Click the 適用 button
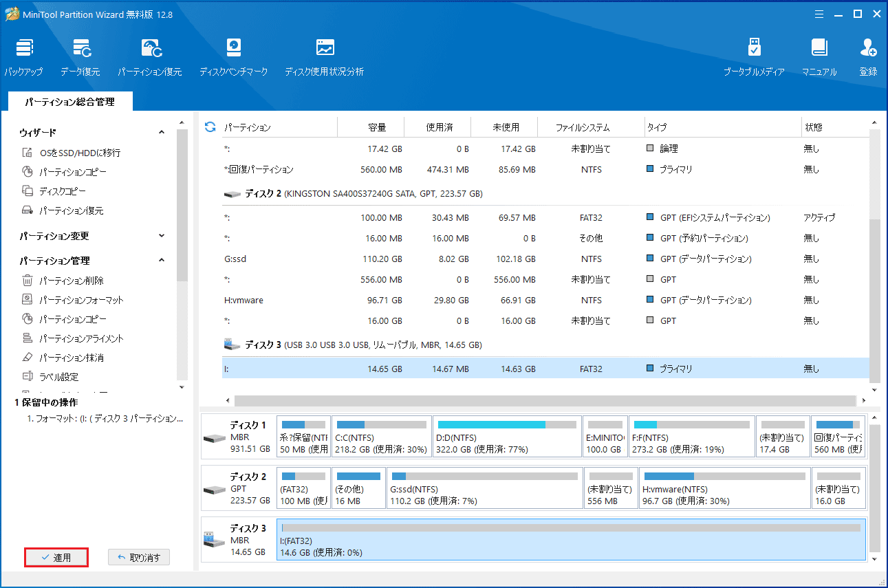This screenshot has height=588, width=888. click(56, 558)
